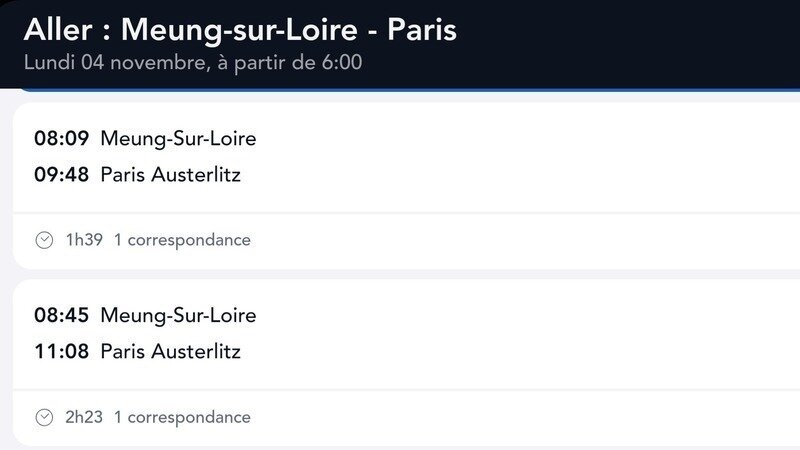Click the clock icon beside 2h23
The width and height of the screenshot is (800, 450).
click(44, 417)
